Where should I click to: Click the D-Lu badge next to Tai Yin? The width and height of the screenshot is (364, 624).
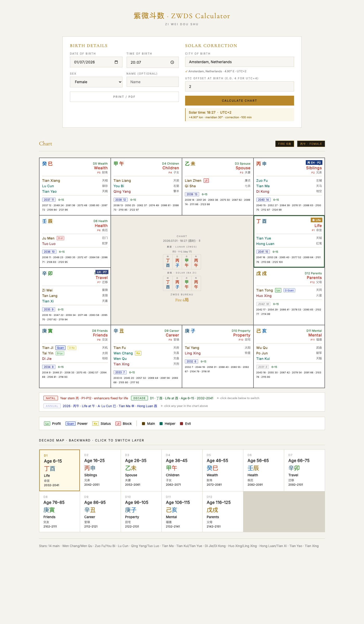tap(60, 353)
